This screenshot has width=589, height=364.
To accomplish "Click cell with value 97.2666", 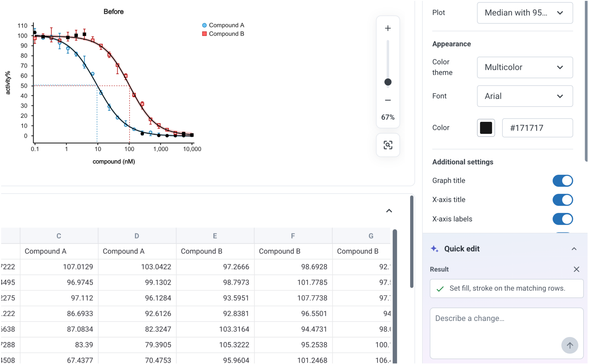I will (215, 267).
